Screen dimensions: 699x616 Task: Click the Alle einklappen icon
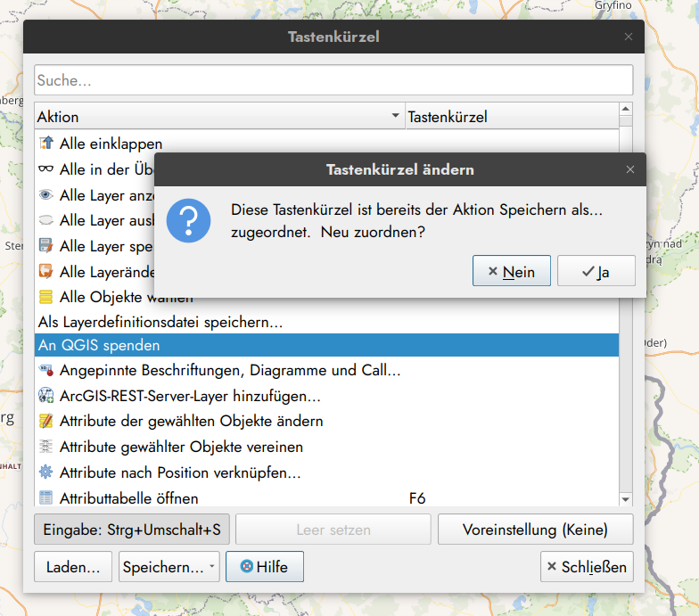[46, 143]
